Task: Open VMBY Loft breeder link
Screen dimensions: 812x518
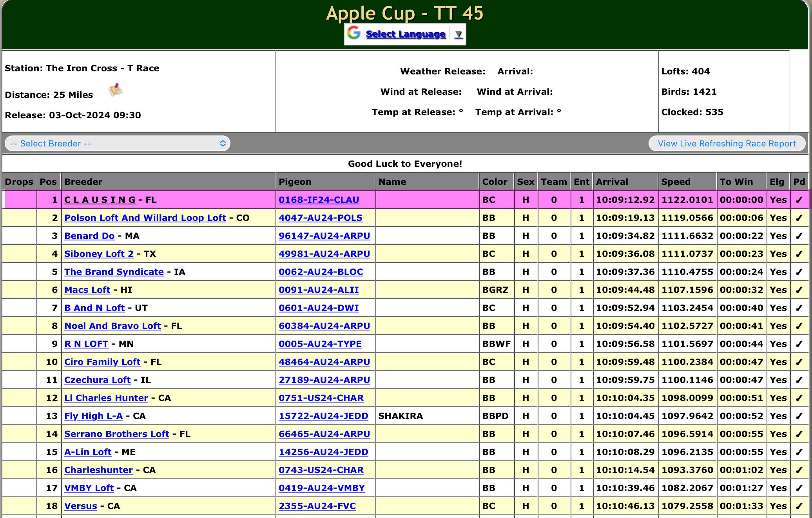Action: (x=89, y=488)
